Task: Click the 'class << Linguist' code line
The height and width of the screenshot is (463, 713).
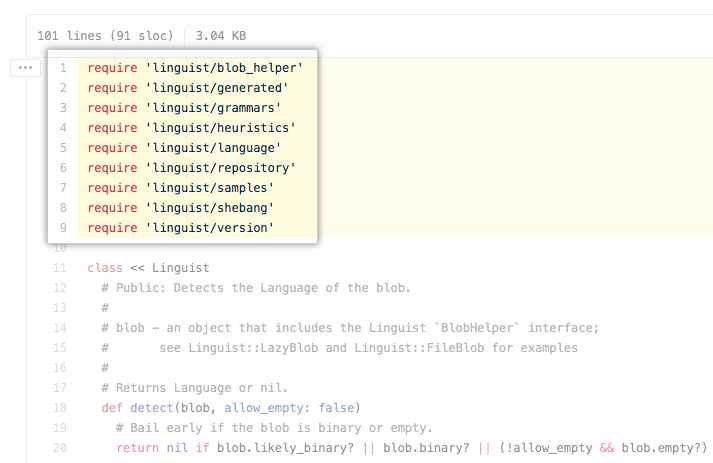Action: tap(148, 268)
